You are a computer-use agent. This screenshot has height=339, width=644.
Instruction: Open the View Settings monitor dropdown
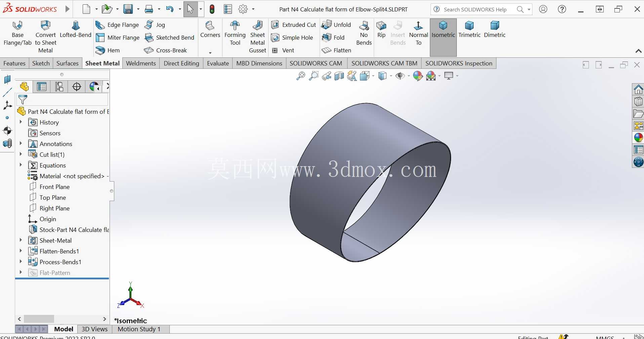(457, 76)
